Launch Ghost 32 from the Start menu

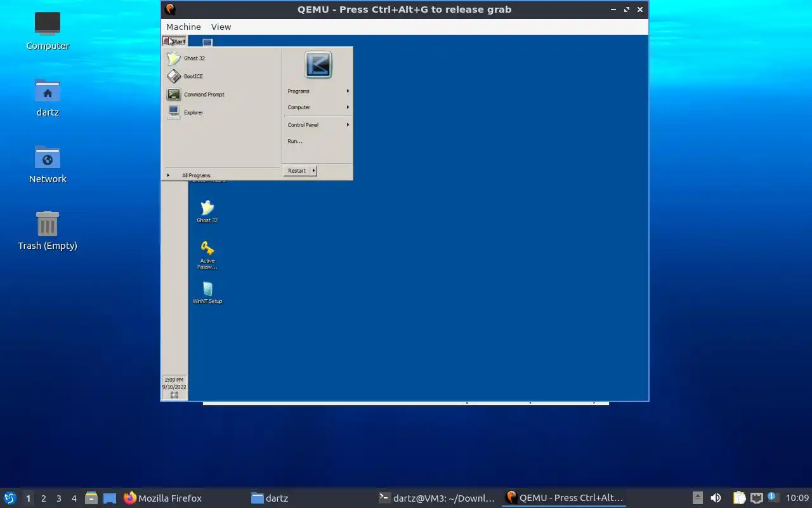tap(221, 58)
